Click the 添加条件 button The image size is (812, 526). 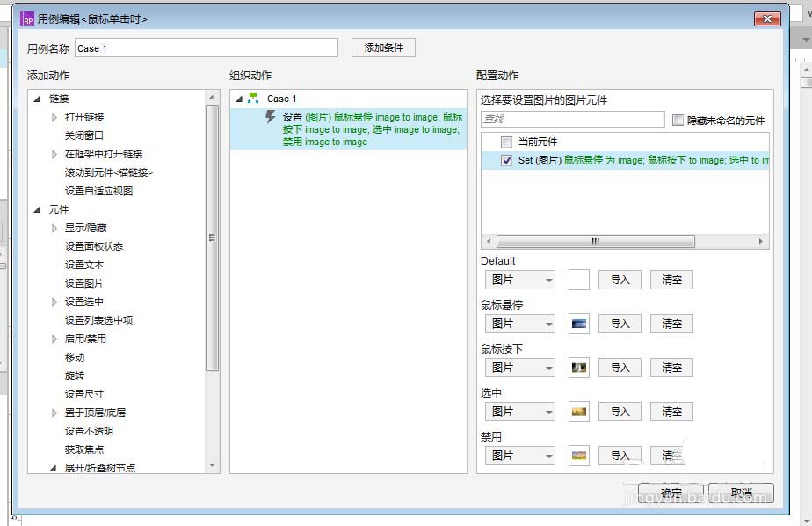pyautogui.click(x=383, y=47)
